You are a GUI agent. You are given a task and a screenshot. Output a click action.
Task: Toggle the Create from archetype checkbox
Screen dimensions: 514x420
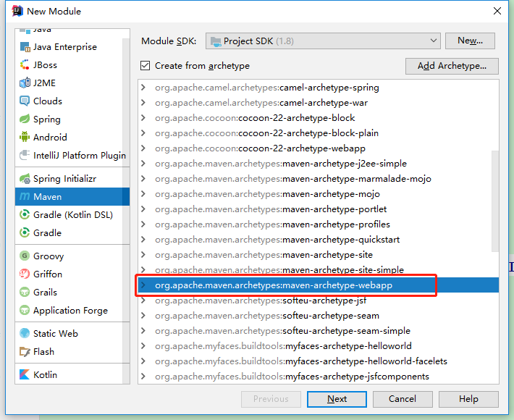tap(146, 66)
